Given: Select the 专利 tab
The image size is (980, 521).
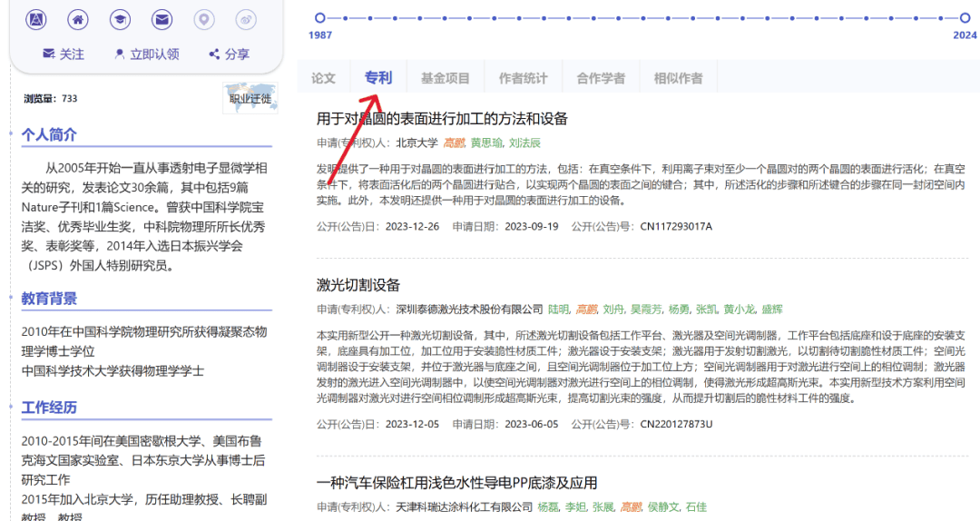Looking at the screenshot, I should [x=378, y=77].
